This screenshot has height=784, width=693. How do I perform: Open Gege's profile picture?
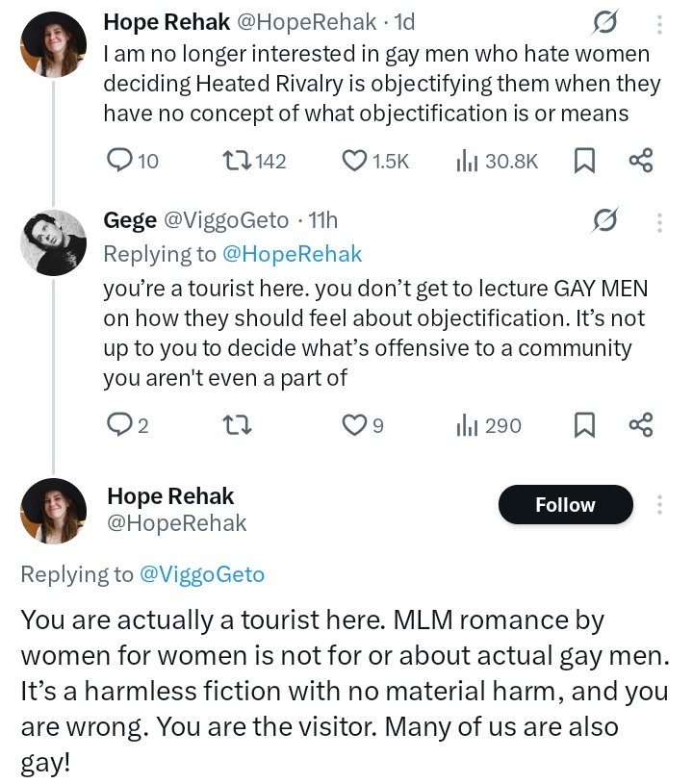pos(54,242)
